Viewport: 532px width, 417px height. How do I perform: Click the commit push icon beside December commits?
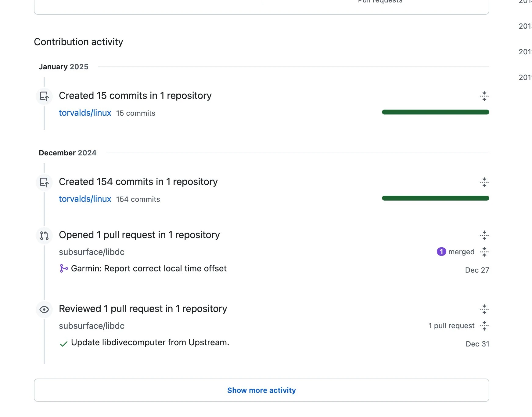[x=44, y=183]
